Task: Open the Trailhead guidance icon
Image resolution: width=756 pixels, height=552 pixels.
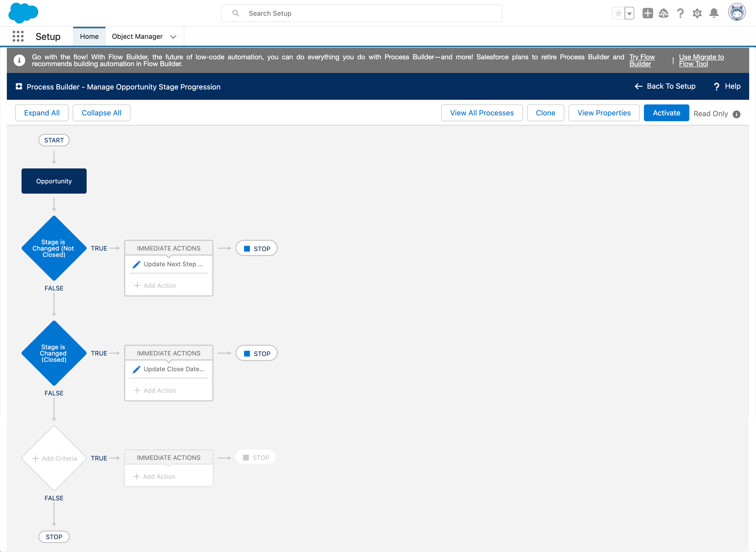Action: 663,13
